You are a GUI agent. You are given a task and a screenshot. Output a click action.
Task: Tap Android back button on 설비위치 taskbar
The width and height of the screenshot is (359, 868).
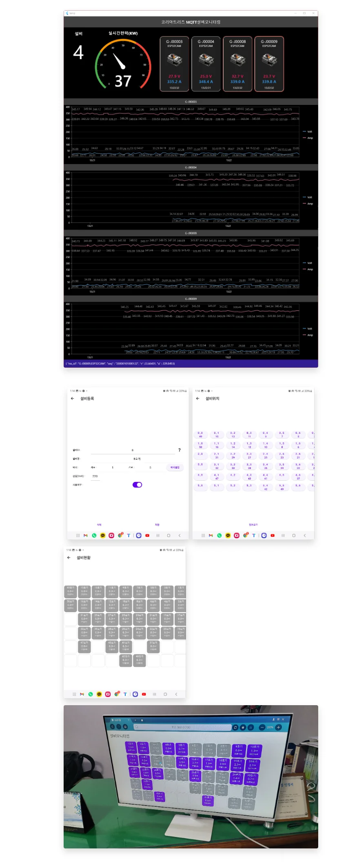click(x=304, y=535)
